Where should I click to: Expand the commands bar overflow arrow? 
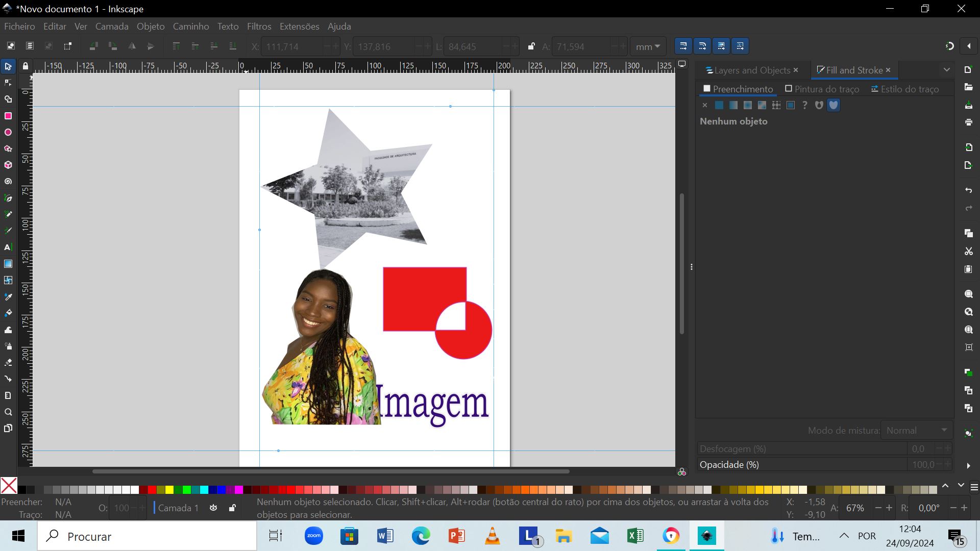[968, 465]
